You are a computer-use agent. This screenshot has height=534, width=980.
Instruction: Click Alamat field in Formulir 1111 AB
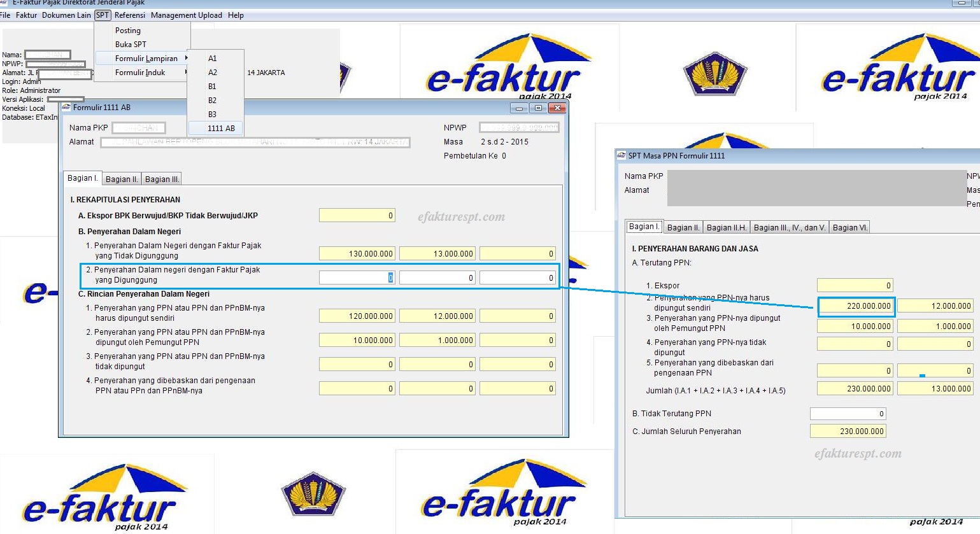tap(255, 142)
